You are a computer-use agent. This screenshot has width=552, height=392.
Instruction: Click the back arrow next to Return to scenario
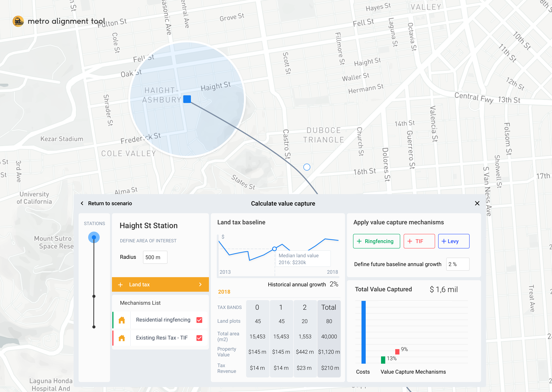coord(82,203)
